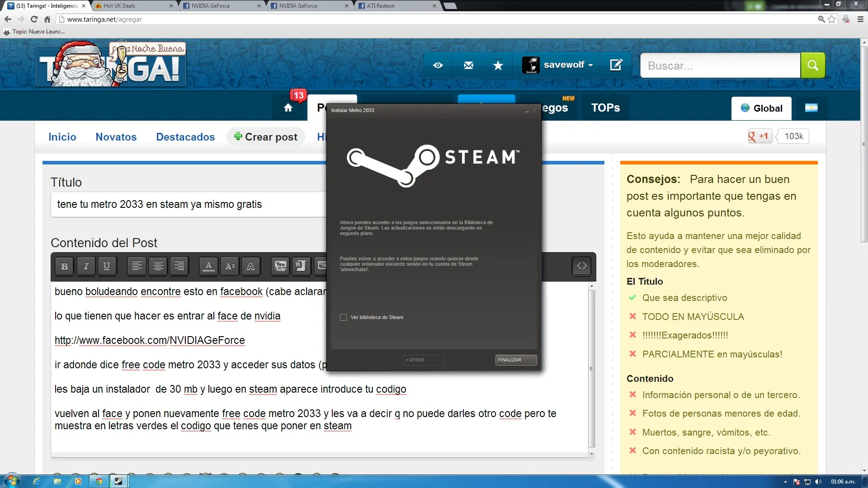Viewport: 868px width, 488px height.
Task: Click the Crear post button
Action: tap(265, 137)
